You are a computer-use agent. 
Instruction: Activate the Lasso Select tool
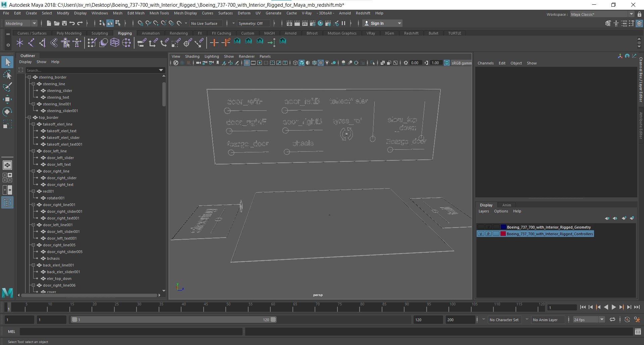7,75
